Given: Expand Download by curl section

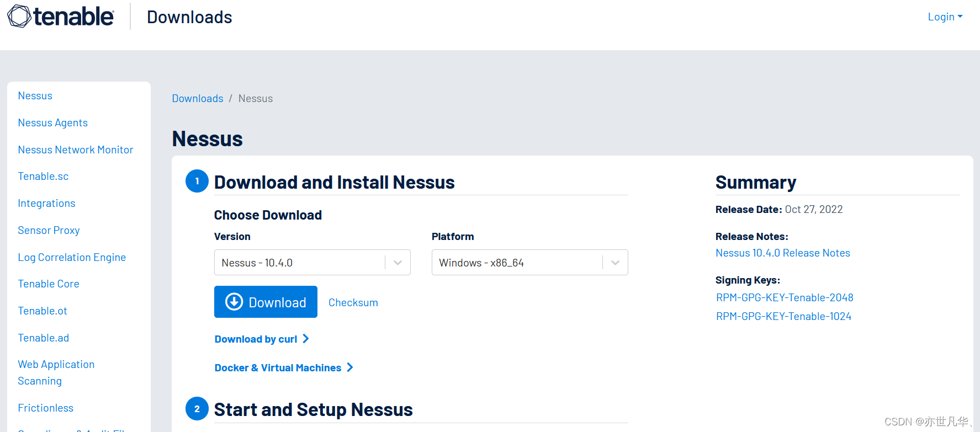Looking at the screenshot, I should tap(262, 339).
